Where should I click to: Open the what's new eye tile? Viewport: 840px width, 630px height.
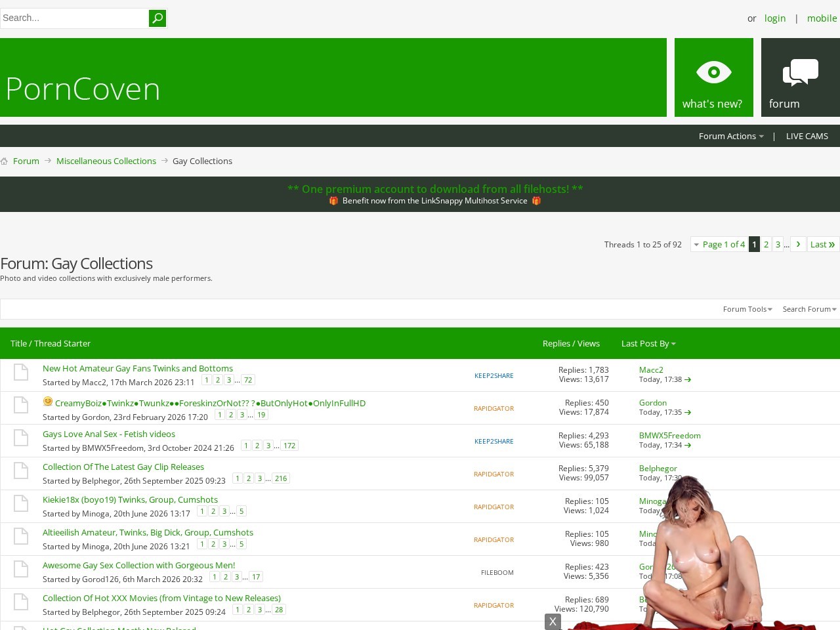[x=714, y=77]
